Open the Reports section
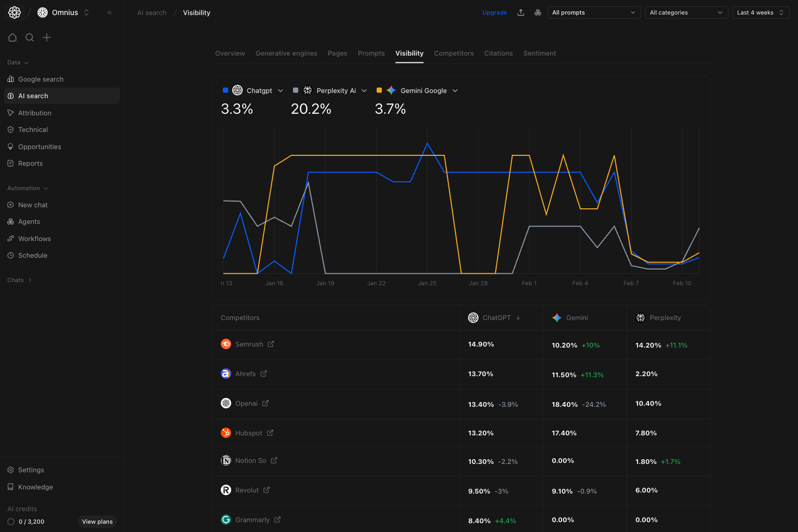 click(x=30, y=163)
